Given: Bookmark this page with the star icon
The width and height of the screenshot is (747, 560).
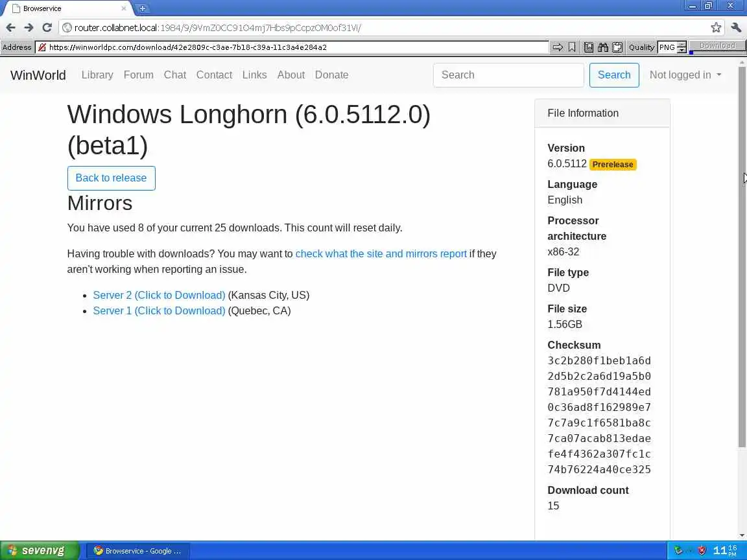Looking at the screenshot, I should [716, 28].
